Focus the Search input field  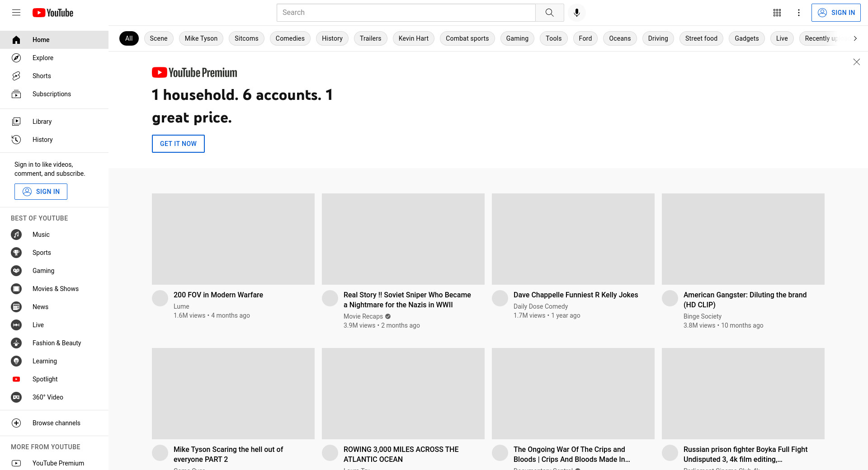[x=406, y=13]
